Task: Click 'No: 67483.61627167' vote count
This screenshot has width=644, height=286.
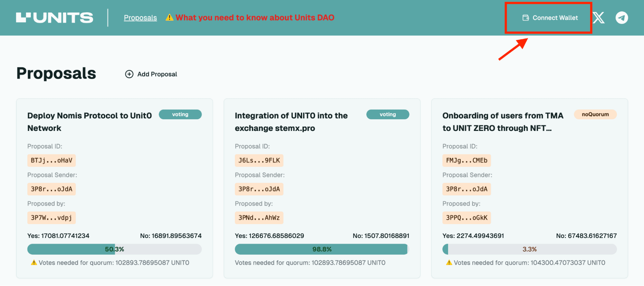Action: point(586,236)
